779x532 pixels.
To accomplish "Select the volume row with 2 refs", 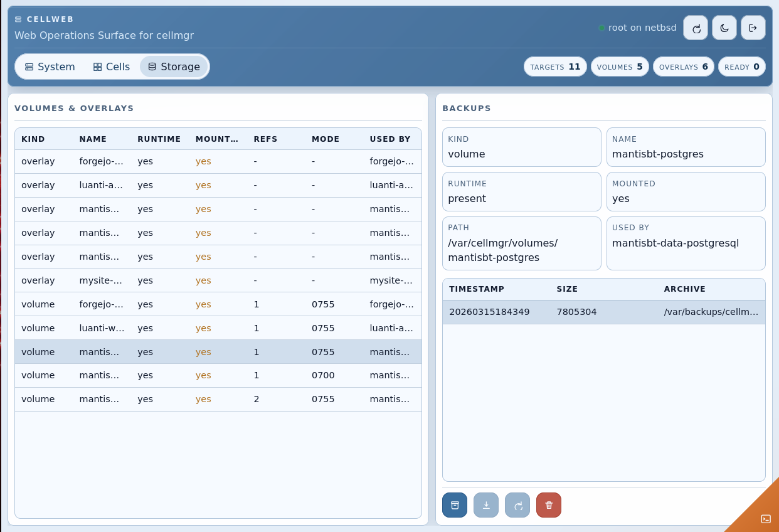I will point(218,399).
